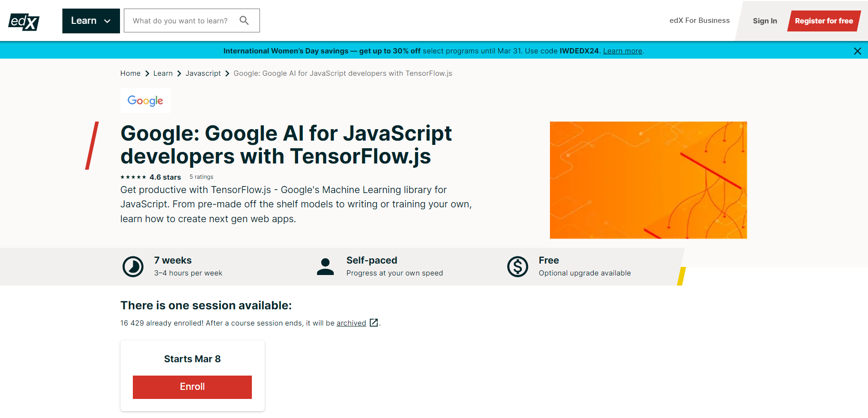The image size is (868, 418).
Task: Click the search magnifier icon
Action: pos(244,20)
